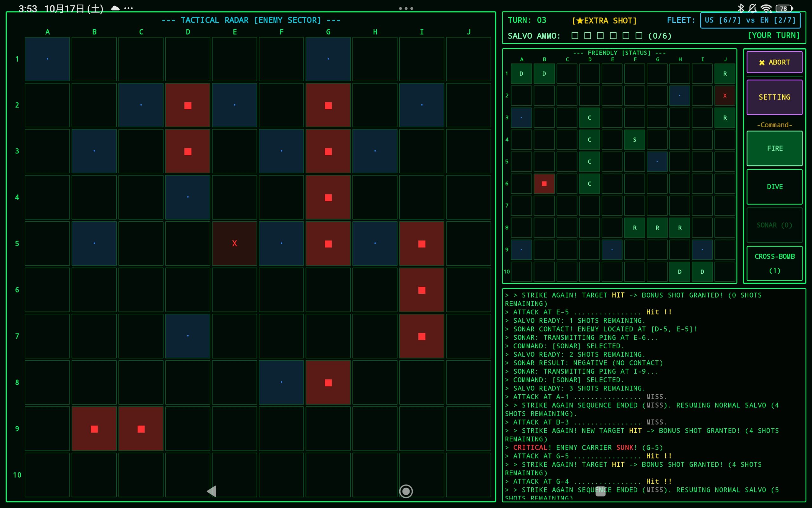Viewport: 812px width, 508px height.
Task: Tap the fifth SALVO AMMO box
Action: tap(626, 36)
